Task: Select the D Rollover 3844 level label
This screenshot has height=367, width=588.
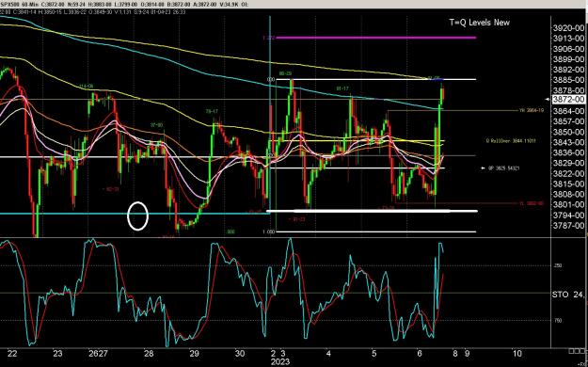Action: (511, 141)
